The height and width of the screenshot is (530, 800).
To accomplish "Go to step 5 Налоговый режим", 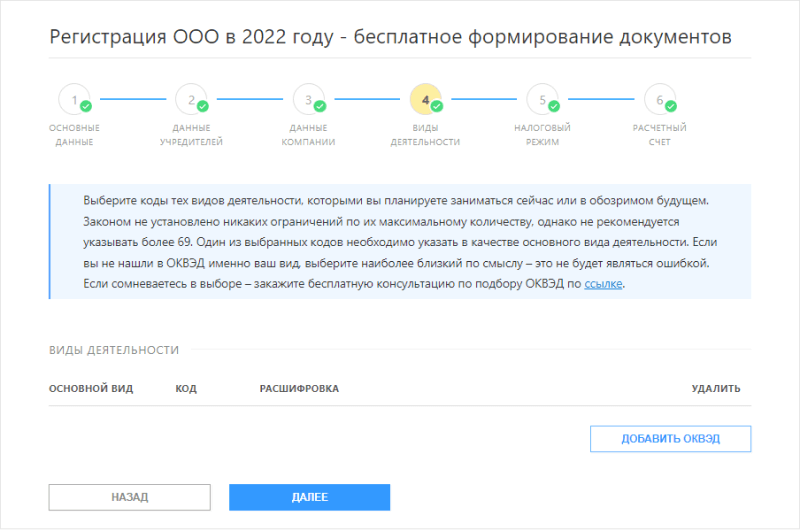I will pyautogui.click(x=542, y=99).
